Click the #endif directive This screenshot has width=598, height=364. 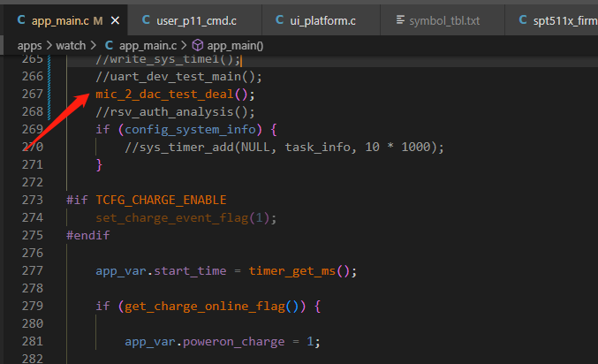88,235
